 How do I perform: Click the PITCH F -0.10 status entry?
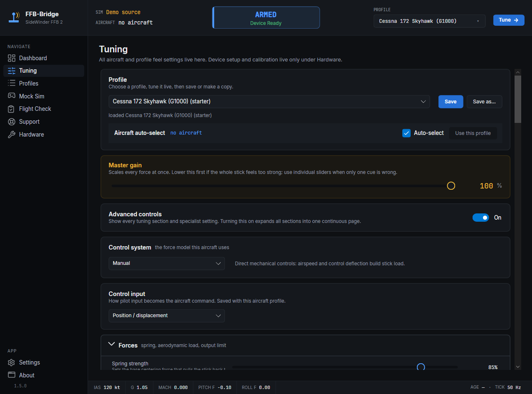pyautogui.click(x=215, y=387)
